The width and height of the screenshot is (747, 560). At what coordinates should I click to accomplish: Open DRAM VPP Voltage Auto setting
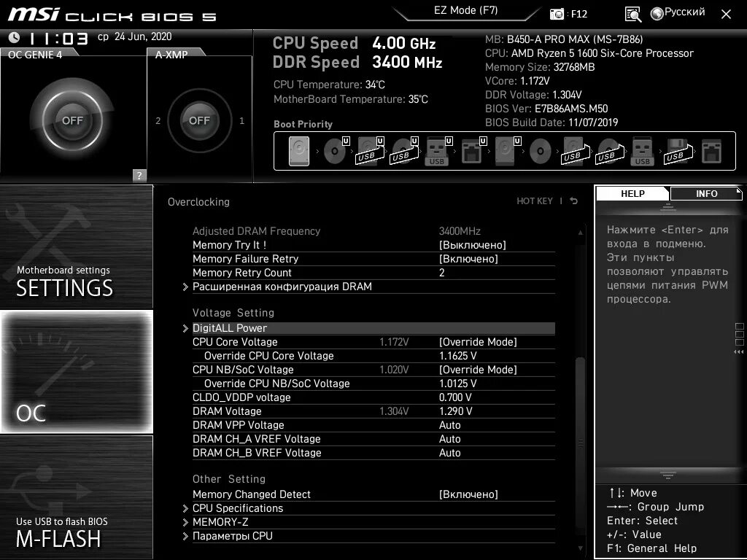[449, 425]
